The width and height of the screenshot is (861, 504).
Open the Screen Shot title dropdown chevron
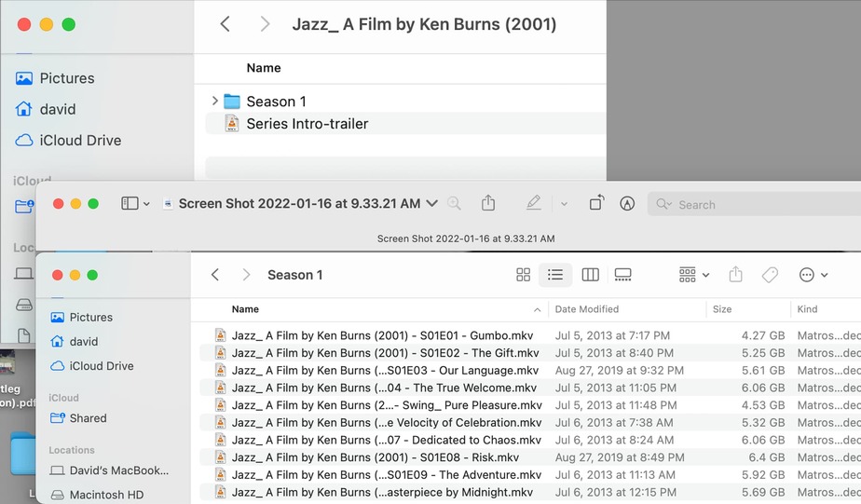(x=432, y=204)
